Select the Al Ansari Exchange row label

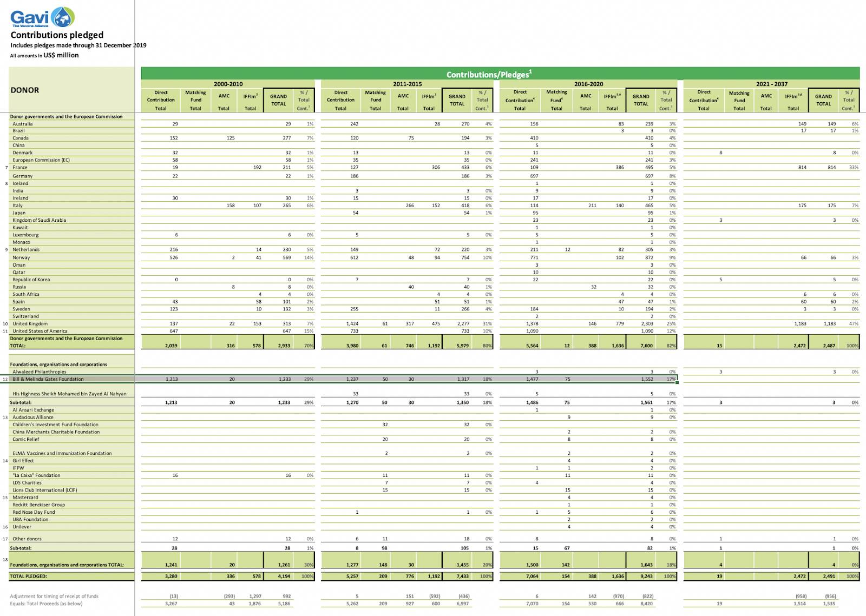tap(34, 410)
